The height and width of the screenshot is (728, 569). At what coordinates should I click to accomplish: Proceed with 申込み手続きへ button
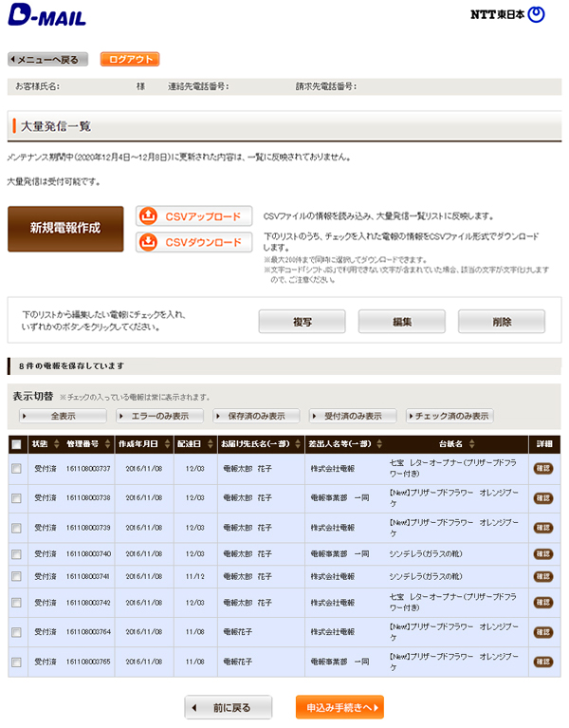tap(340, 707)
